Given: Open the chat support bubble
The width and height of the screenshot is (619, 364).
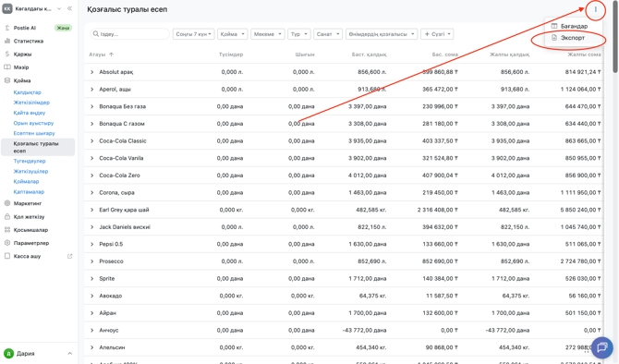Looking at the screenshot, I should tap(602, 347).
